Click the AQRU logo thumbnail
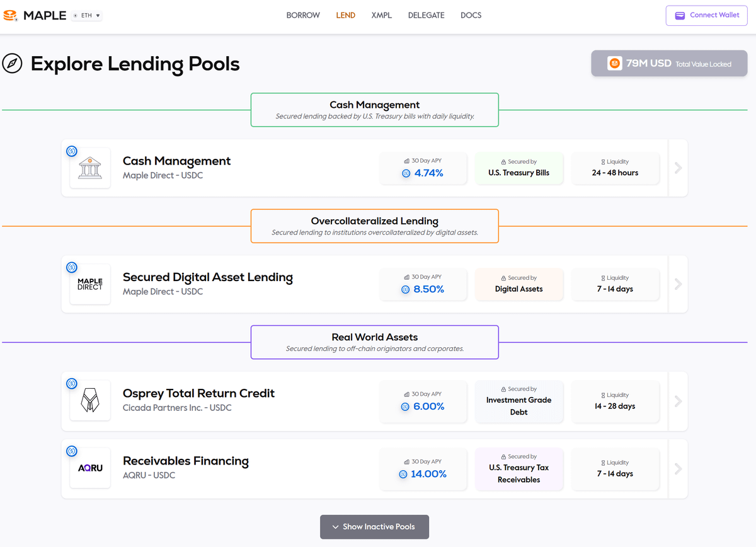Viewport: 756px width, 547px height. pos(90,468)
